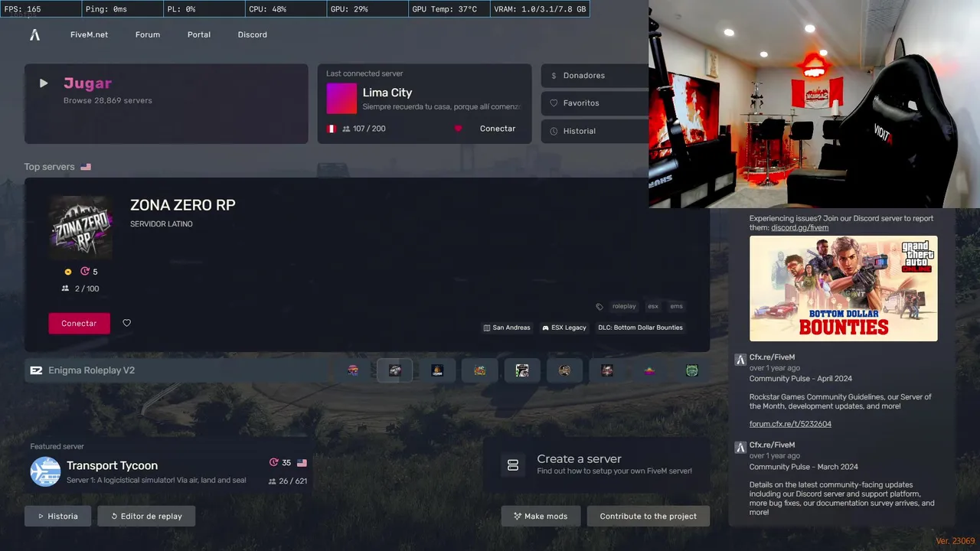980x551 pixels.
Task: Open the Create a server card
Action: [x=596, y=465]
